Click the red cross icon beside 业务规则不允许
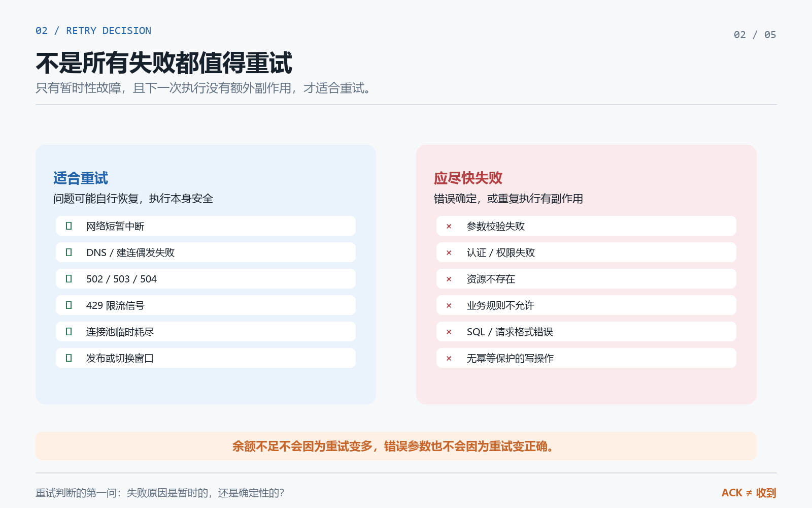 click(x=449, y=306)
